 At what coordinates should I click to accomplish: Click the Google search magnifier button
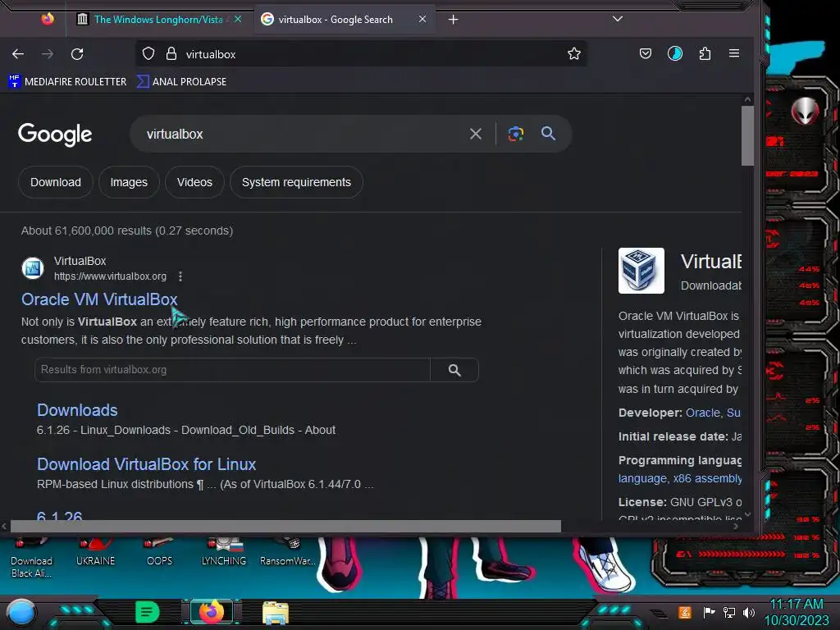click(x=548, y=134)
